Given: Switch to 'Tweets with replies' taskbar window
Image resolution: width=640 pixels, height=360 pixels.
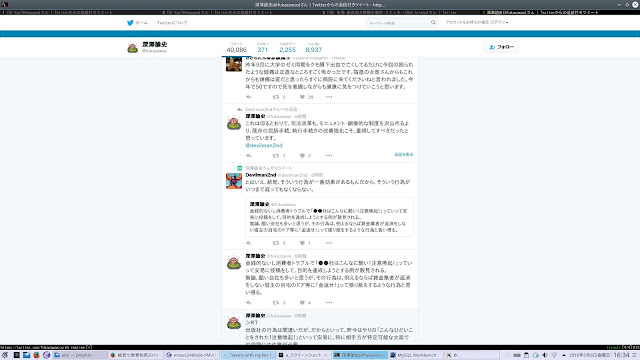Looking at the screenshot, I should tap(248, 355).
